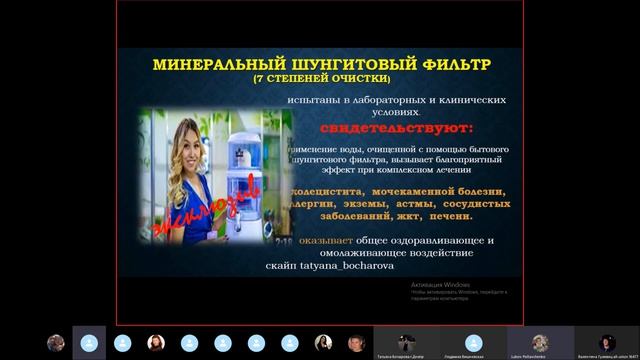Screen dimensions: 640x360
Task: Click the red word свидетельствуют: on the slide
Action: click(x=396, y=128)
